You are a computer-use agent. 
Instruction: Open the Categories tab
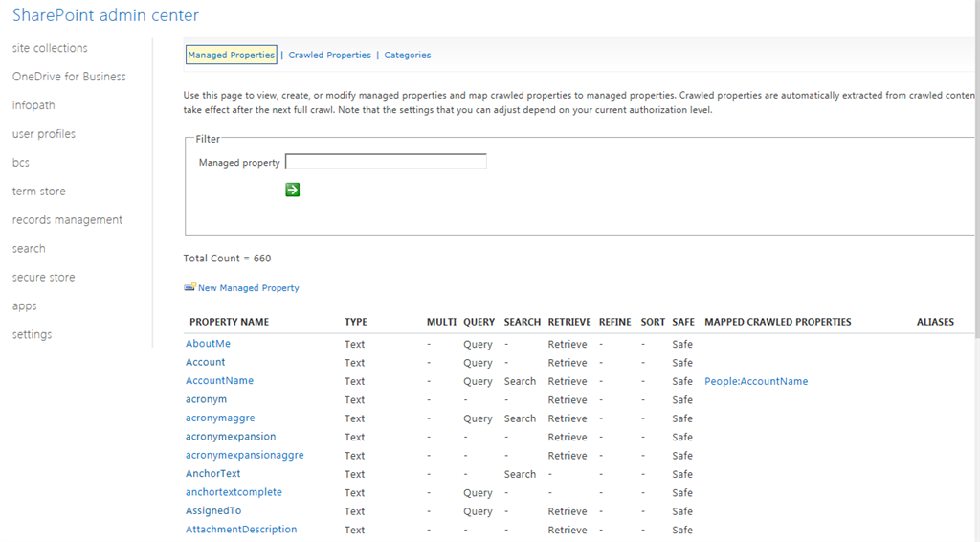click(407, 56)
